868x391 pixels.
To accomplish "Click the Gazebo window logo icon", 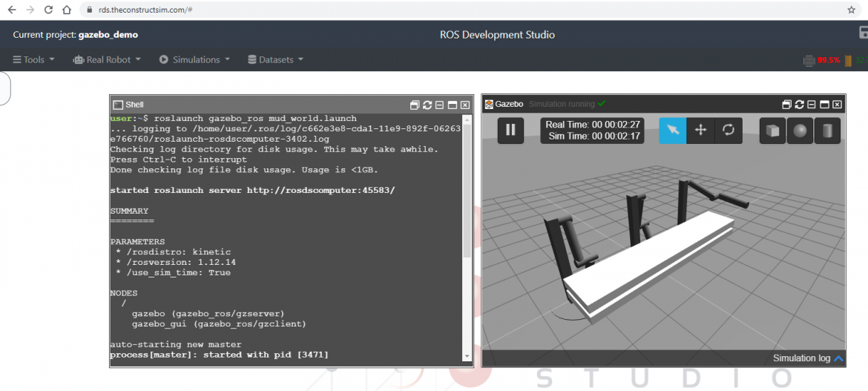I will coord(489,104).
